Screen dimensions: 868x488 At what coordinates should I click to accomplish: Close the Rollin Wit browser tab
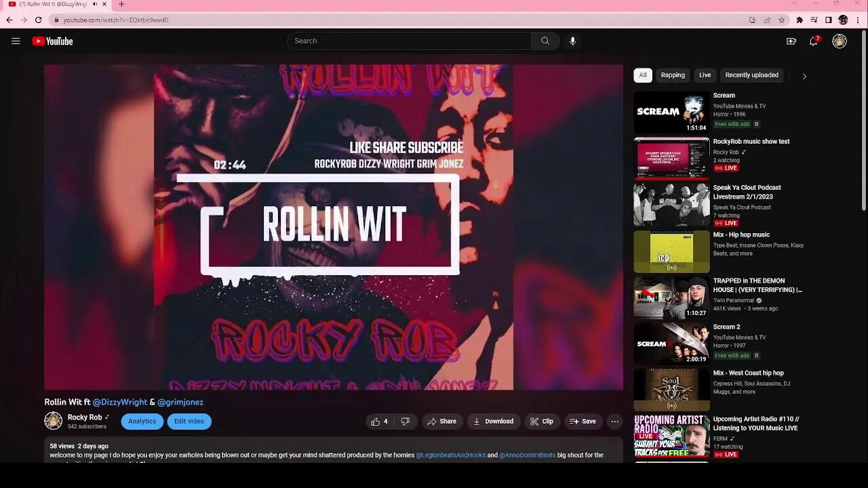[104, 4]
